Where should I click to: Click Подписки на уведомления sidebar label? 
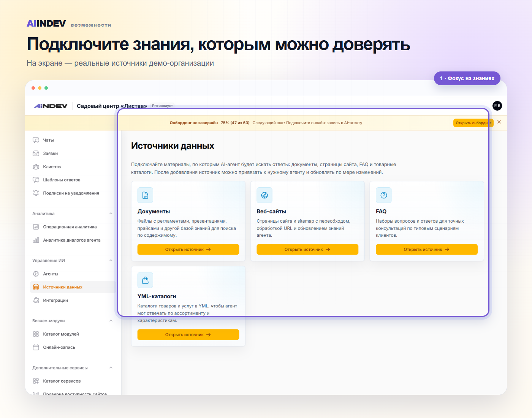pos(71,193)
